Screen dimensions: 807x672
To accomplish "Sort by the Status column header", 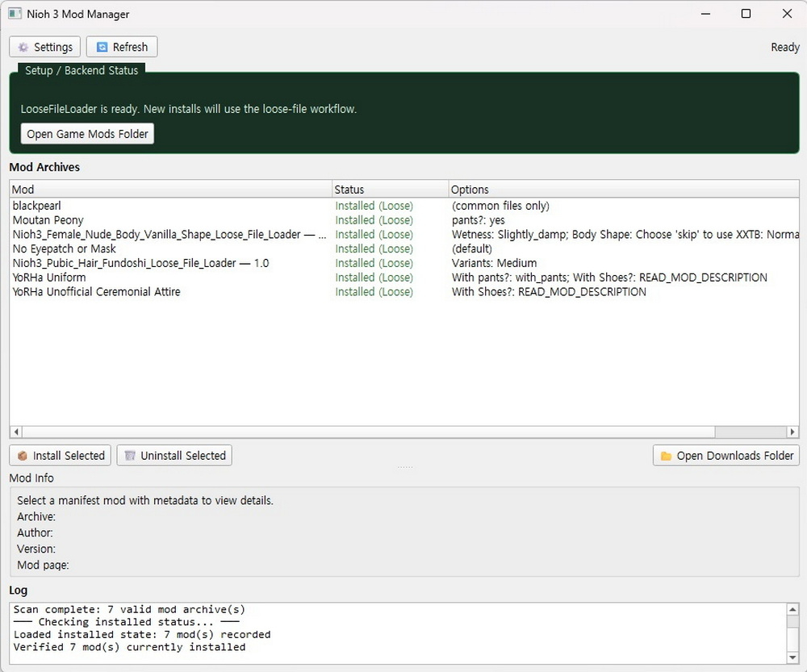I will coord(391,190).
